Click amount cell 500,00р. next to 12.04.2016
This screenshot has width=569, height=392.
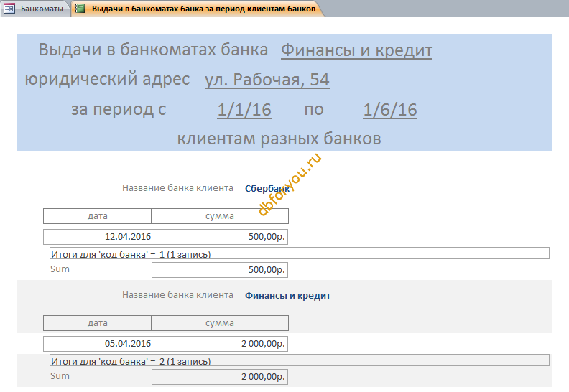coord(220,237)
